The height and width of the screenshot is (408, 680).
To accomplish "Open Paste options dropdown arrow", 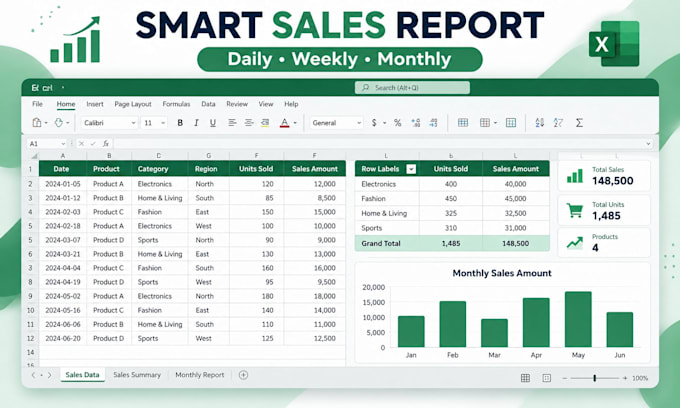I will coord(46,123).
